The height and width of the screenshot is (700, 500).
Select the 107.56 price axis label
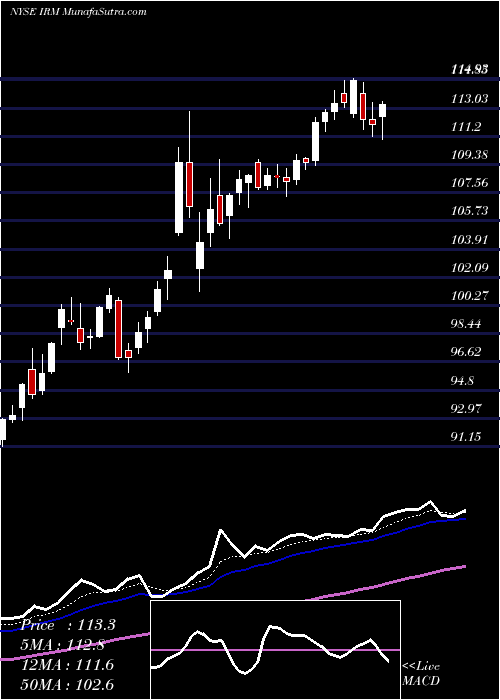[x=469, y=183]
